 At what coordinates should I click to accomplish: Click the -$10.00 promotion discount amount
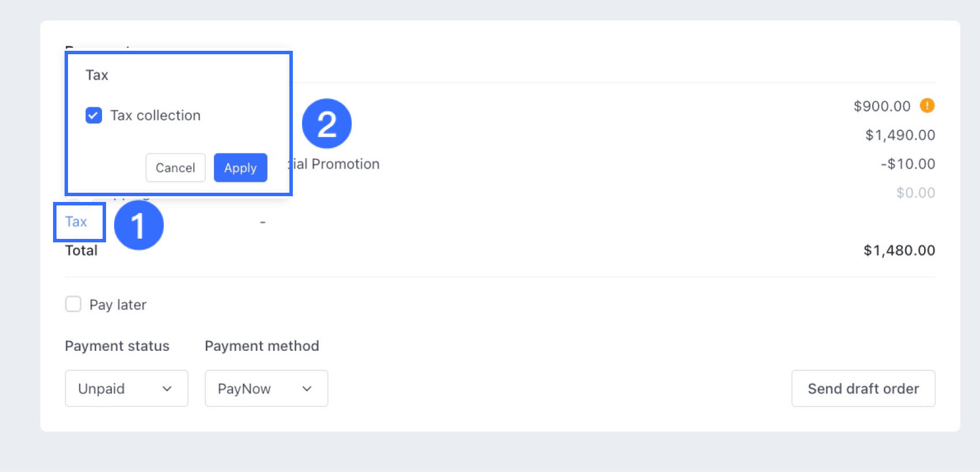[908, 164]
